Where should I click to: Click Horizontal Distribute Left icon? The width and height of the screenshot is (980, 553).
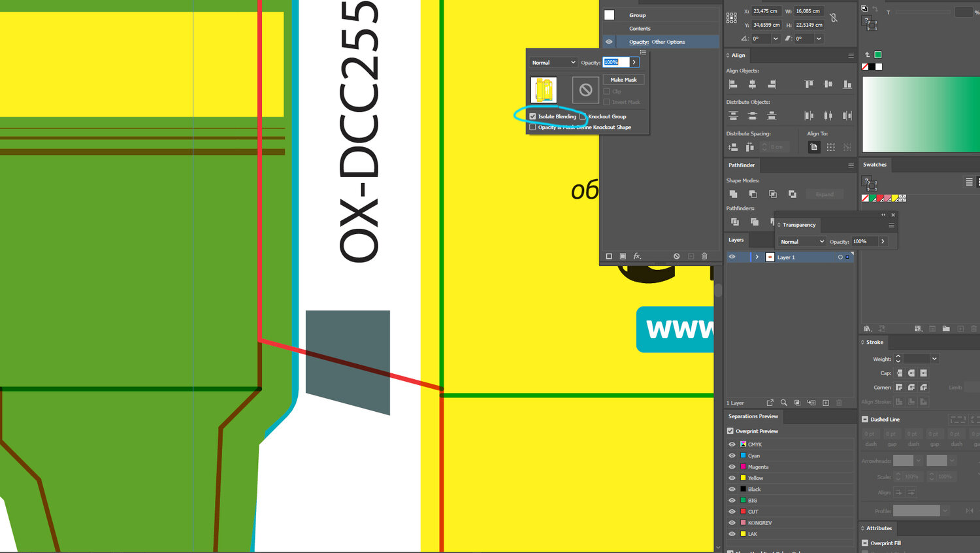click(809, 116)
